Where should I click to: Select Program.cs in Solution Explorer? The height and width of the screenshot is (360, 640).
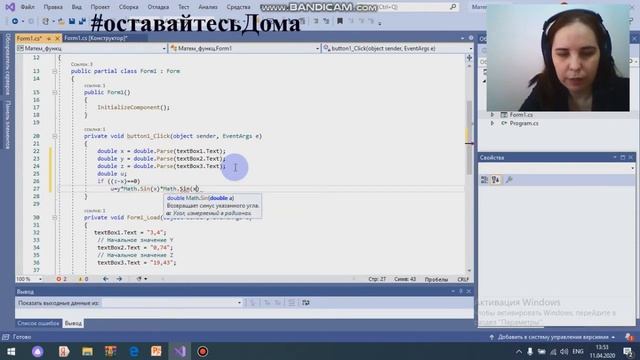pyautogui.click(x=524, y=123)
